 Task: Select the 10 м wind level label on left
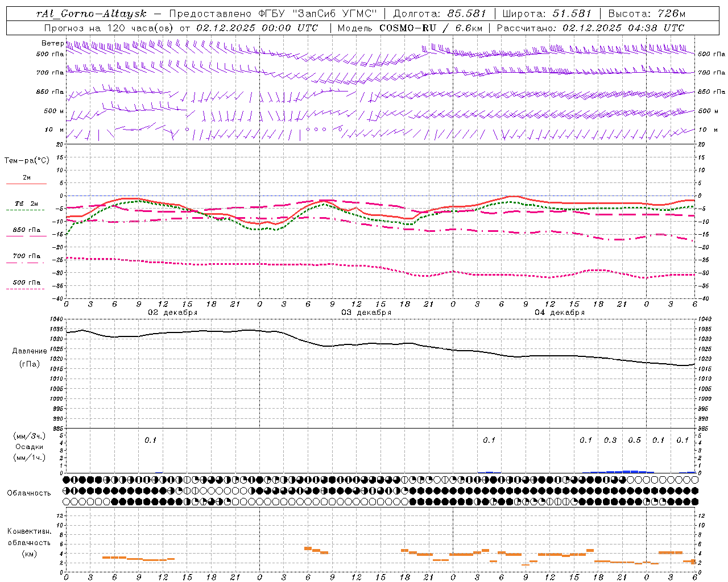[54, 130]
